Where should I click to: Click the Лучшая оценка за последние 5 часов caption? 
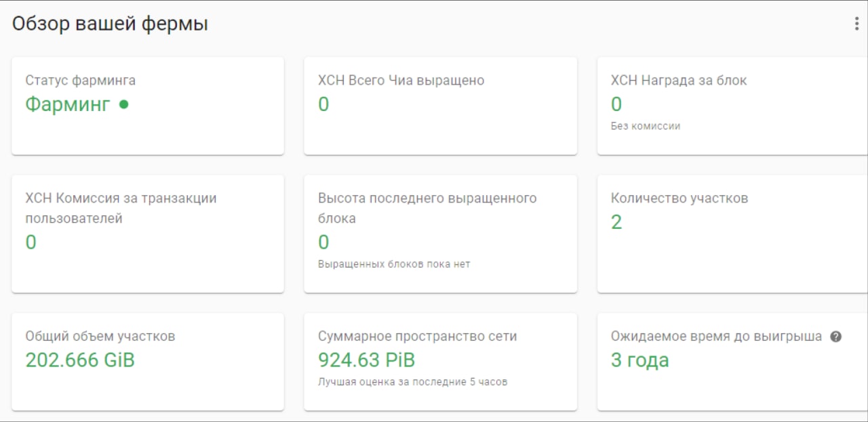(413, 382)
